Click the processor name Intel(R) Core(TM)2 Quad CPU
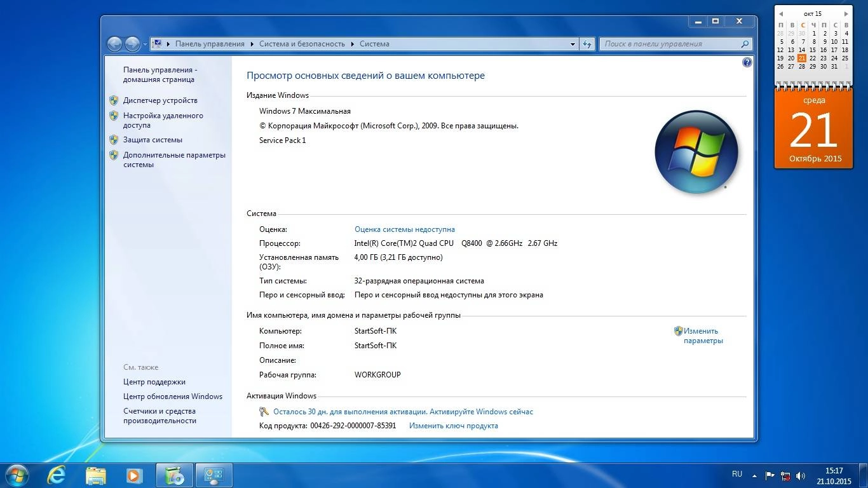The image size is (868, 488). click(404, 243)
